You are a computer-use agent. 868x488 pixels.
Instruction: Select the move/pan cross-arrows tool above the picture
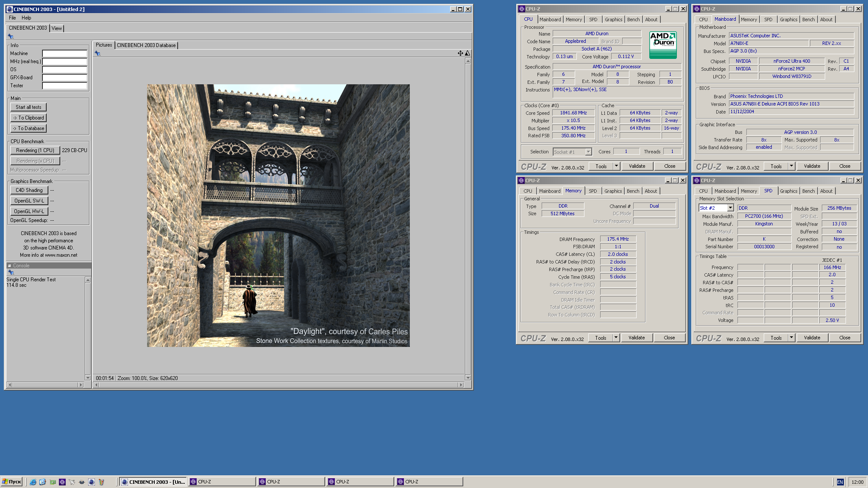[460, 53]
